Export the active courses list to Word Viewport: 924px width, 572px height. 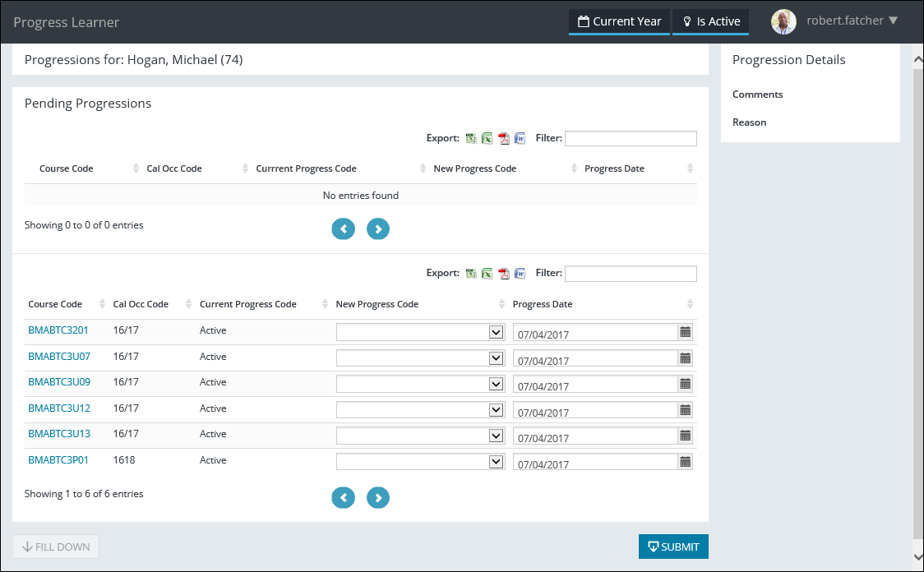click(x=520, y=273)
